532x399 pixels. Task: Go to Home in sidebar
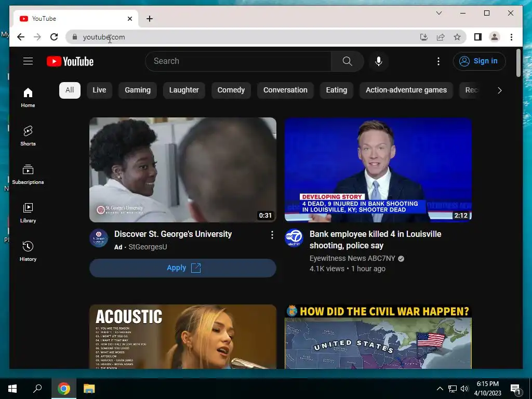[28, 98]
